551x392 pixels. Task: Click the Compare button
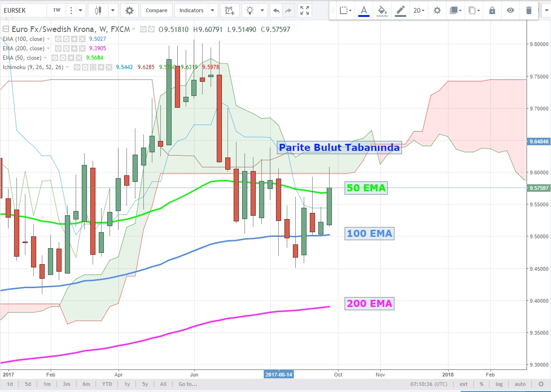tap(156, 10)
